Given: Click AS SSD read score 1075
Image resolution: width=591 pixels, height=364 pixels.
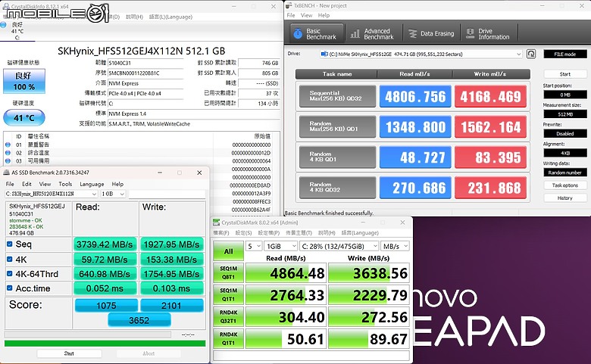Looking at the screenshot, I should pyautogui.click(x=106, y=305).
